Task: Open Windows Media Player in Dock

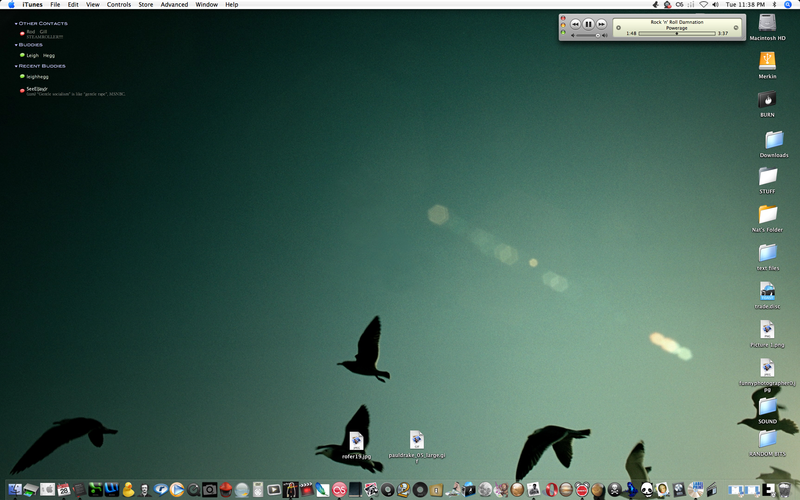Action: 177,490
